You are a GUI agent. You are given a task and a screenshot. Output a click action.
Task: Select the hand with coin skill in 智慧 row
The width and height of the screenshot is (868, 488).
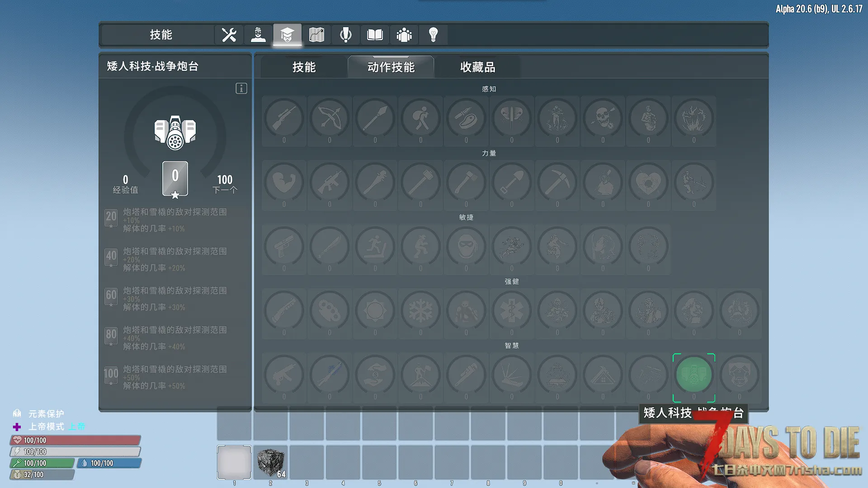coord(375,377)
